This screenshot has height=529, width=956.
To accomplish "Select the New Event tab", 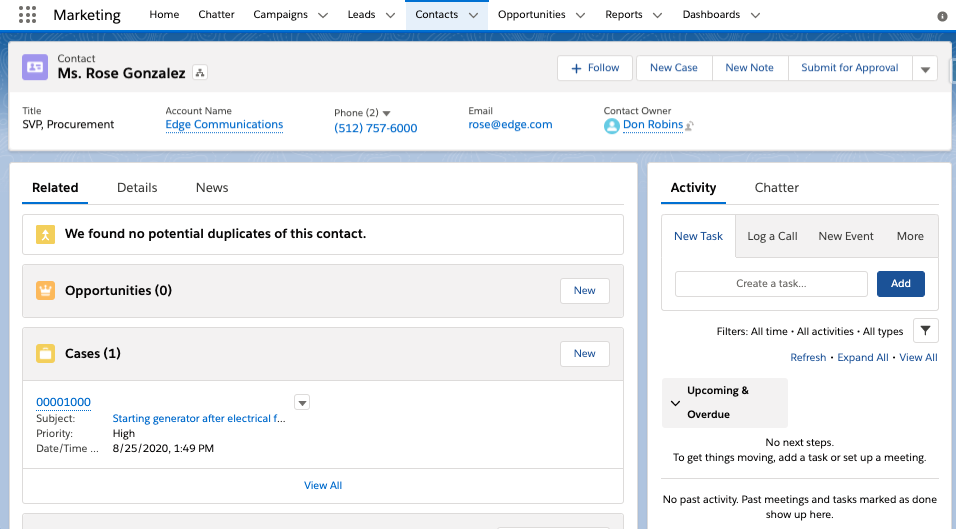I will pyautogui.click(x=846, y=236).
